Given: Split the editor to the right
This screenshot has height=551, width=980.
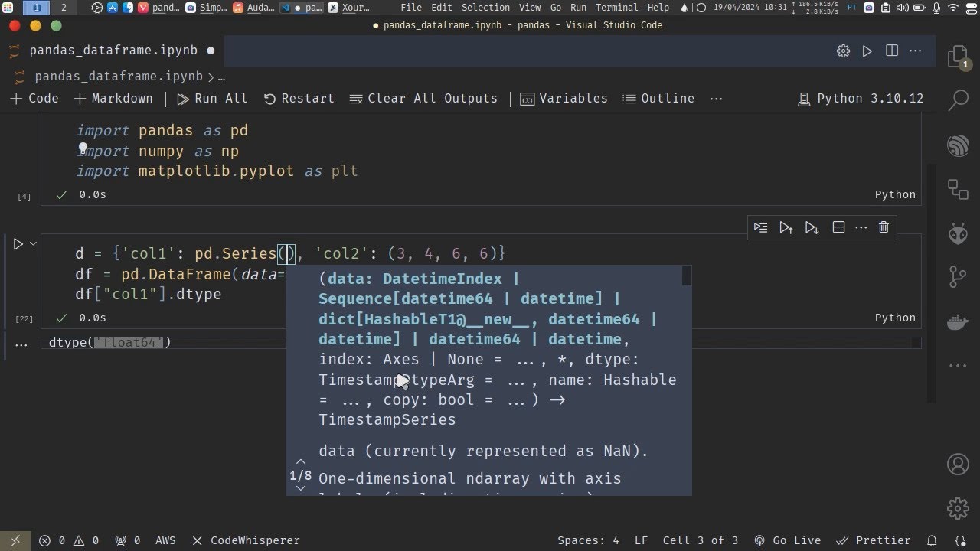Looking at the screenshot, I should point(892,51).
